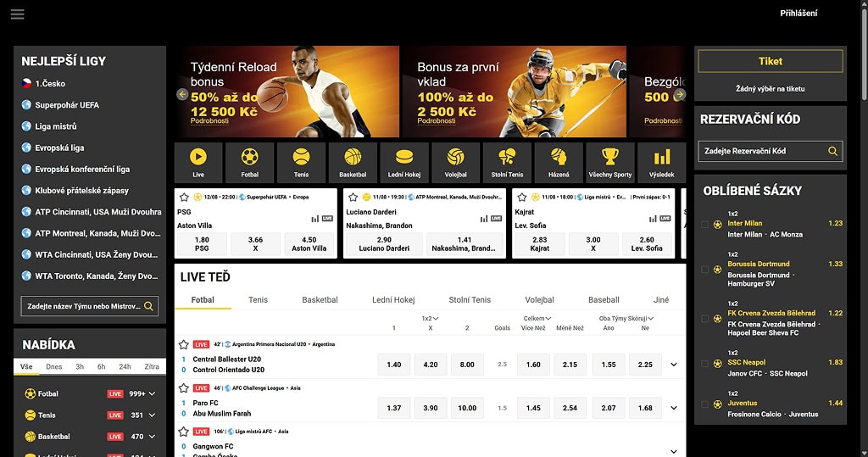
Task: Star the Central Ballester U20 live match
Action: (x=184, y=344)
